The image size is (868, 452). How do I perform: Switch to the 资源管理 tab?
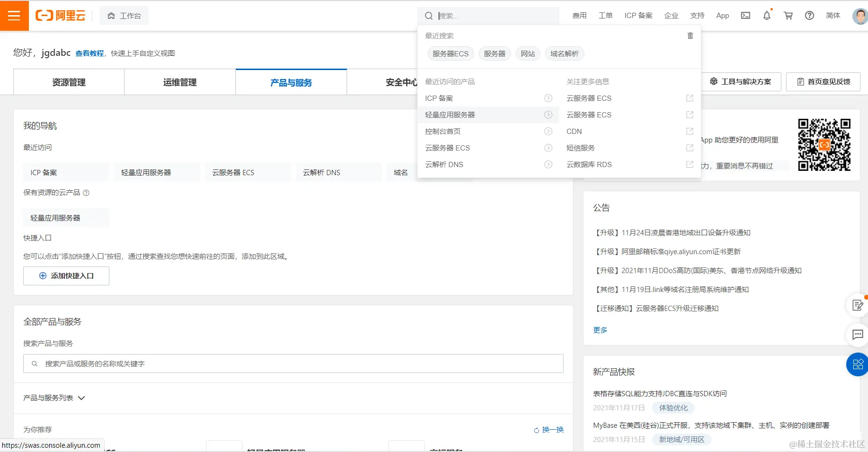point(68,82)
